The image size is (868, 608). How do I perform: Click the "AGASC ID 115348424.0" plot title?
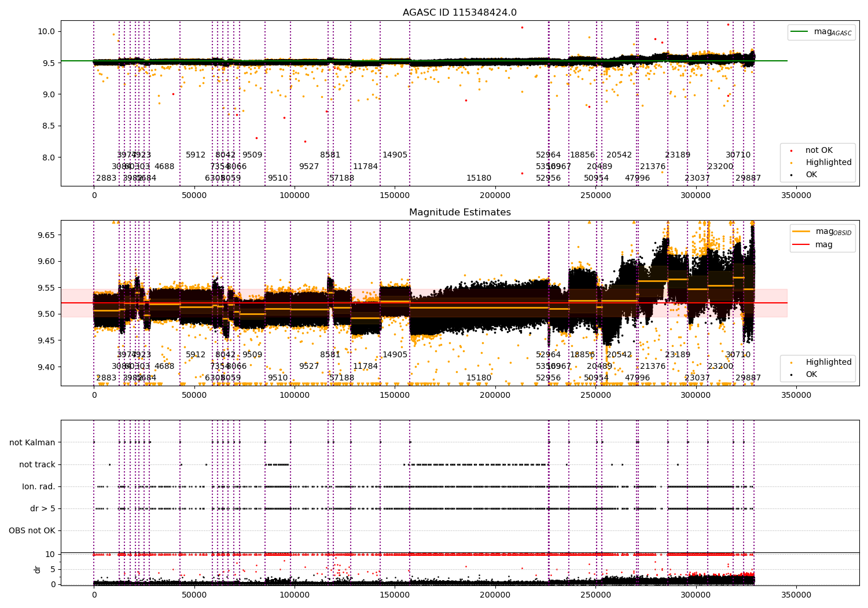pyautogui.click(x=459, y=13)
